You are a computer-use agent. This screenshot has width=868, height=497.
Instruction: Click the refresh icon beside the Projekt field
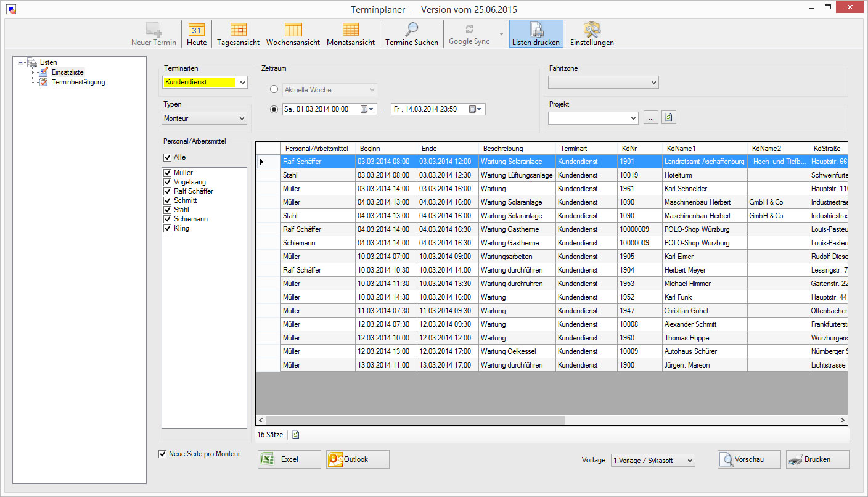pyautogui.click(x=669, y=117)
